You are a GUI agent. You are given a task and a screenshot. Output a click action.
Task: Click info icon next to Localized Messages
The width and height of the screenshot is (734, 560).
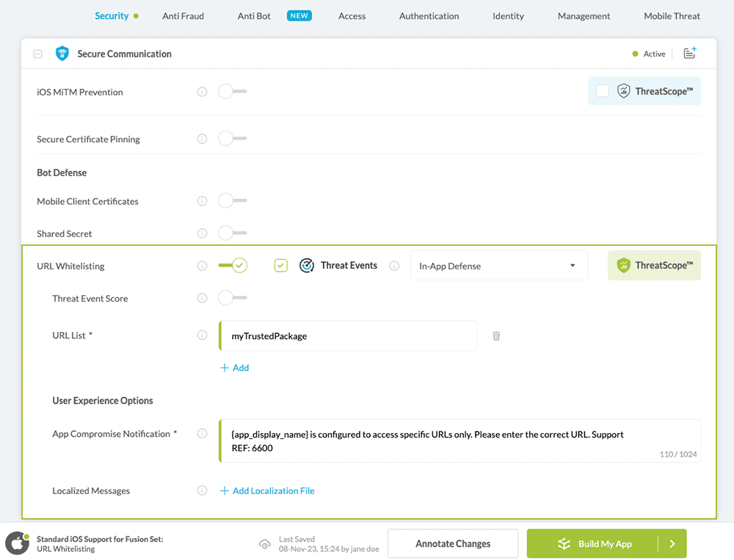[x=202, y=490]
